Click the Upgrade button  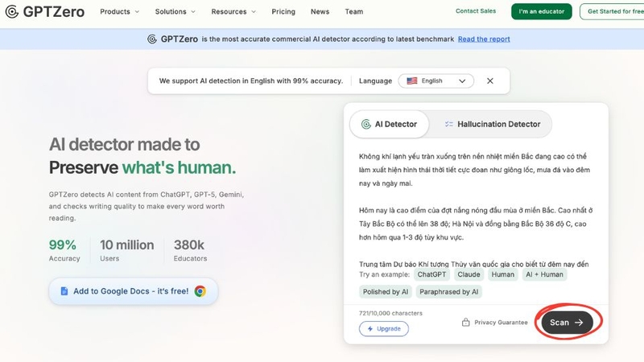point(384,329)
